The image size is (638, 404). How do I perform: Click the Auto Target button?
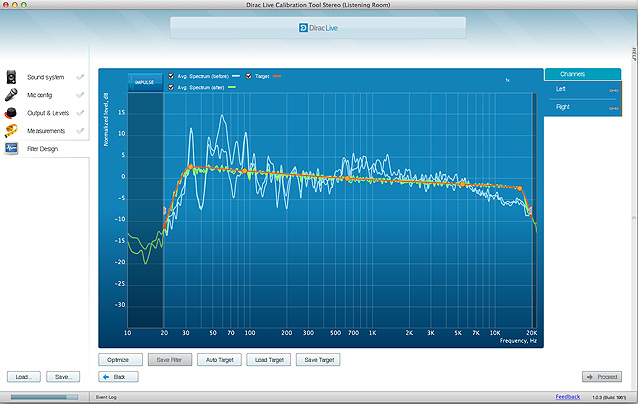click(x=219, y=360)
